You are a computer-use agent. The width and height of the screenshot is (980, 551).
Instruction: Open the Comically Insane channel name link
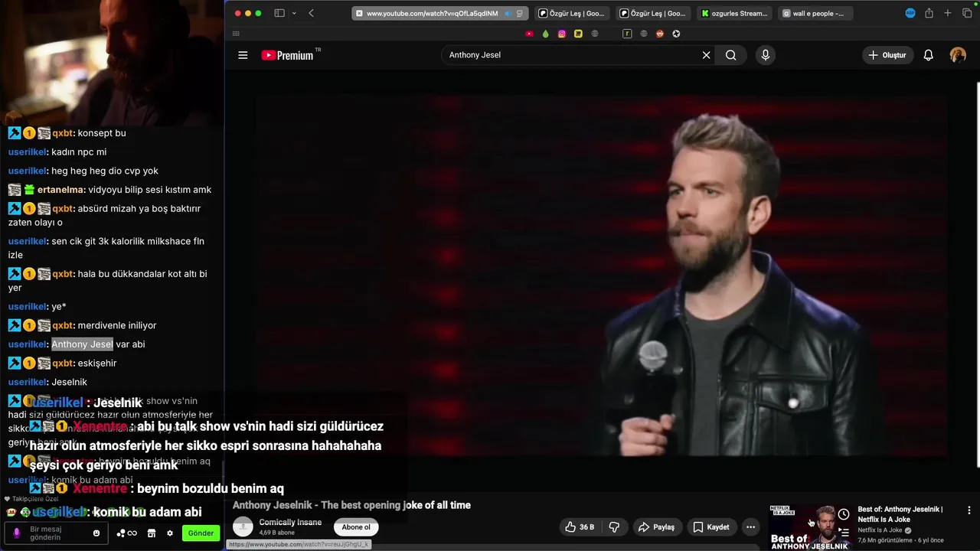pyautogui.click(x=290, y=523)
